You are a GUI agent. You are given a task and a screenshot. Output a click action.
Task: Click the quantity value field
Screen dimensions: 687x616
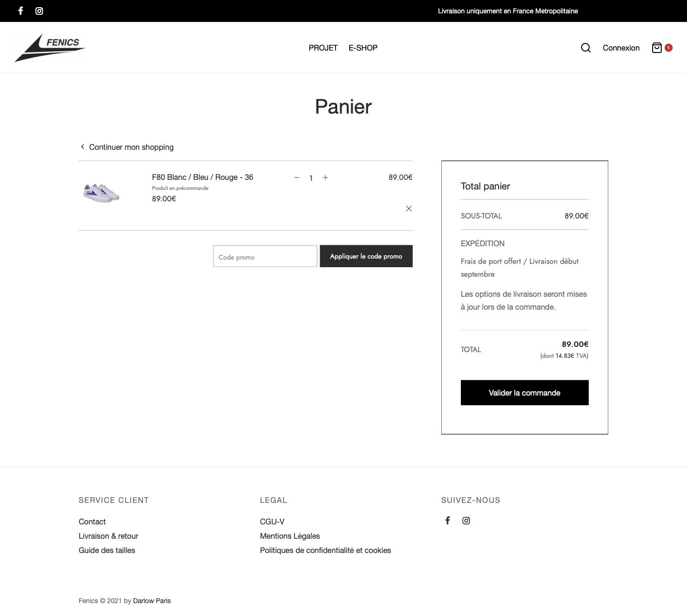pyautogui.click(x=311, y=178)
